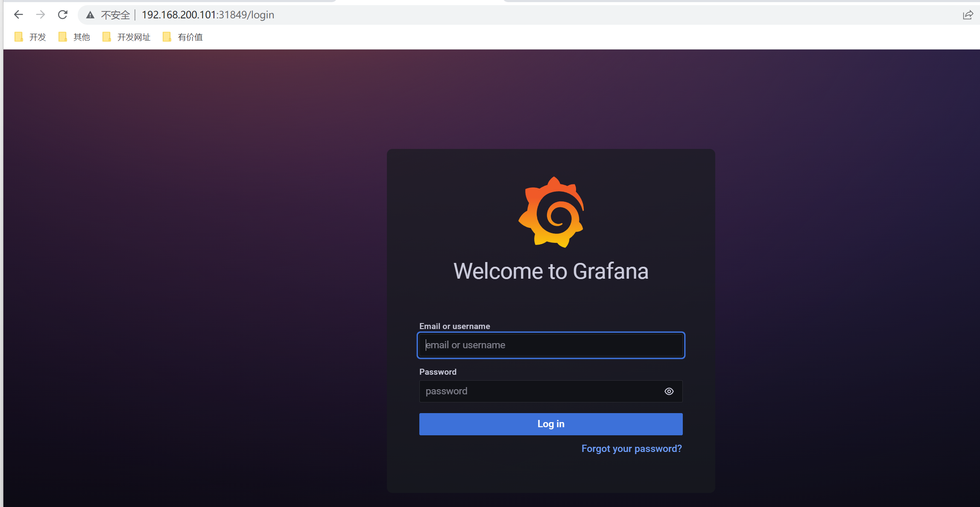Click the browser forward arrow
The height and width of the screenshot is (507, 980).
(x=41, y=15)
